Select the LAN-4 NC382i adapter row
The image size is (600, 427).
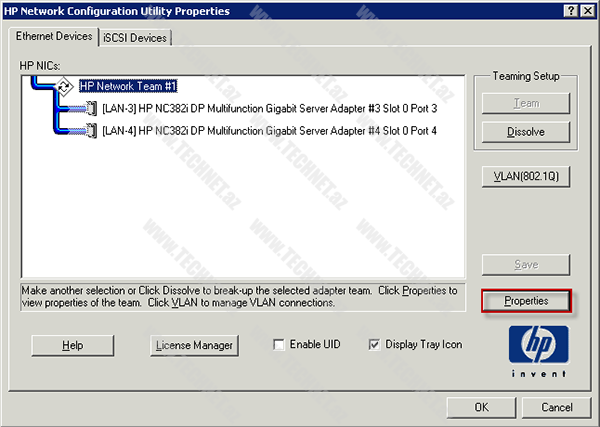click(269, 131)
